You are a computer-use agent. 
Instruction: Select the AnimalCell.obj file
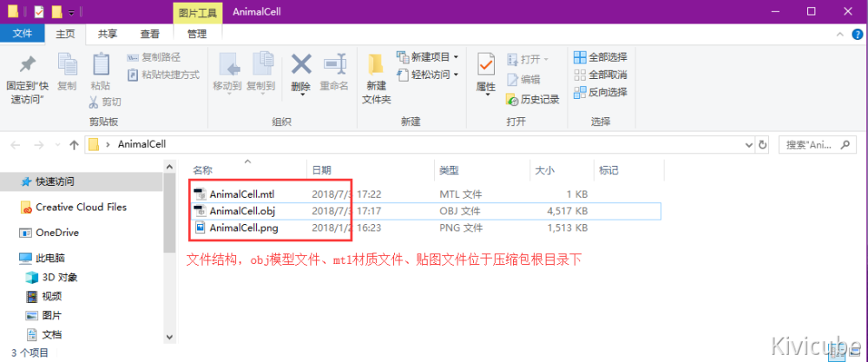coord(243,211)
